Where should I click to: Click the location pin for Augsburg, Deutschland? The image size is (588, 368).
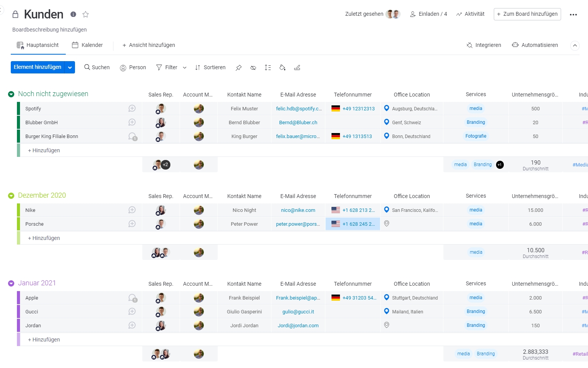pyautogui.click(x=386, y=108)
